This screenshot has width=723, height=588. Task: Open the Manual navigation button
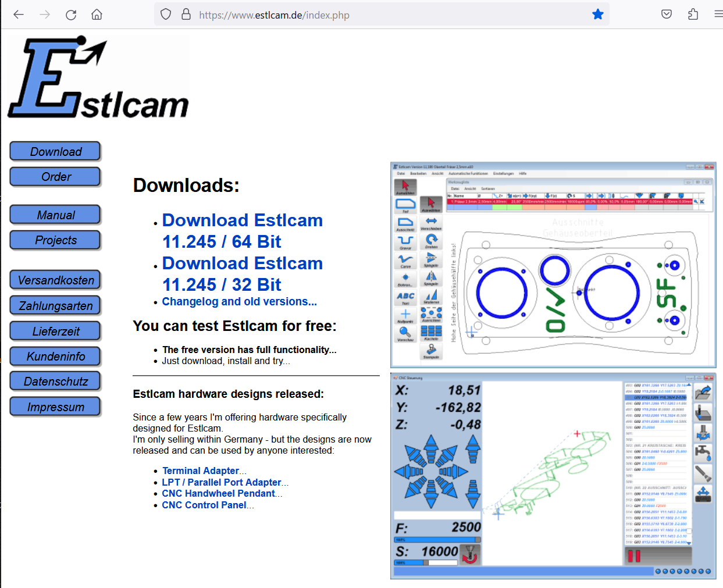pos(55,215)
